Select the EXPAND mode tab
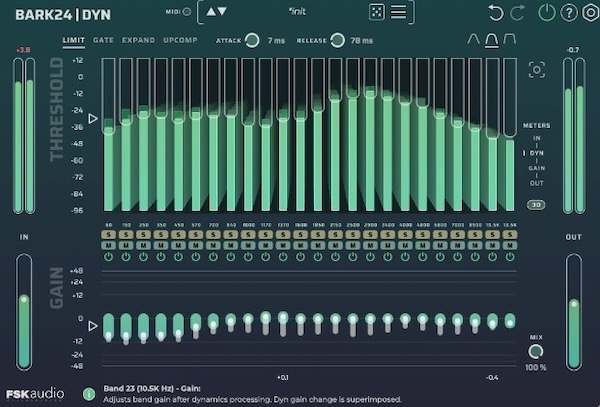Screen dimensions: 600x407 point(138,40)
